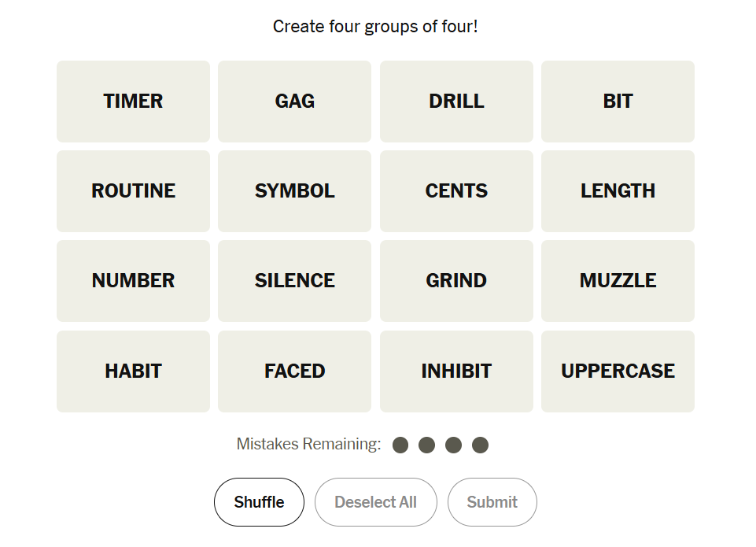
Task: Select the TIMER word tile
Action: coord(133,102)
